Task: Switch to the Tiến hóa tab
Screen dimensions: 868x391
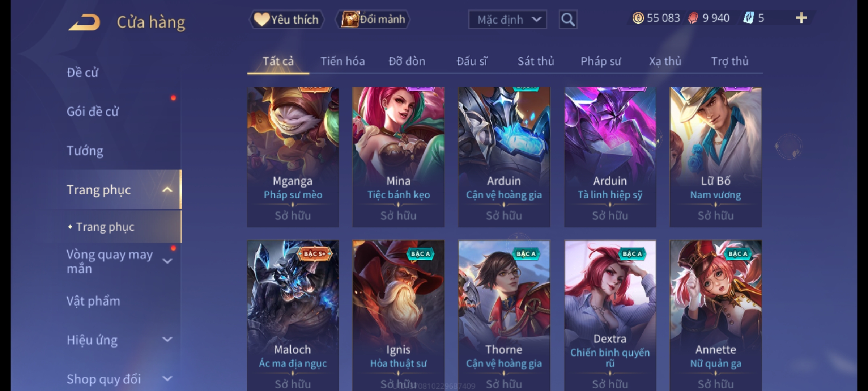Action: click(342, 61)
